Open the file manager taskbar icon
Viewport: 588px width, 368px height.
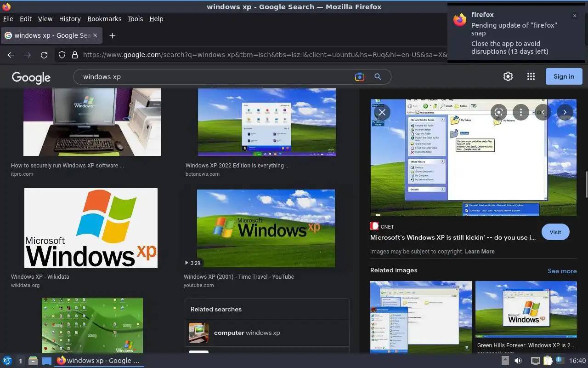tap(33, 361)
